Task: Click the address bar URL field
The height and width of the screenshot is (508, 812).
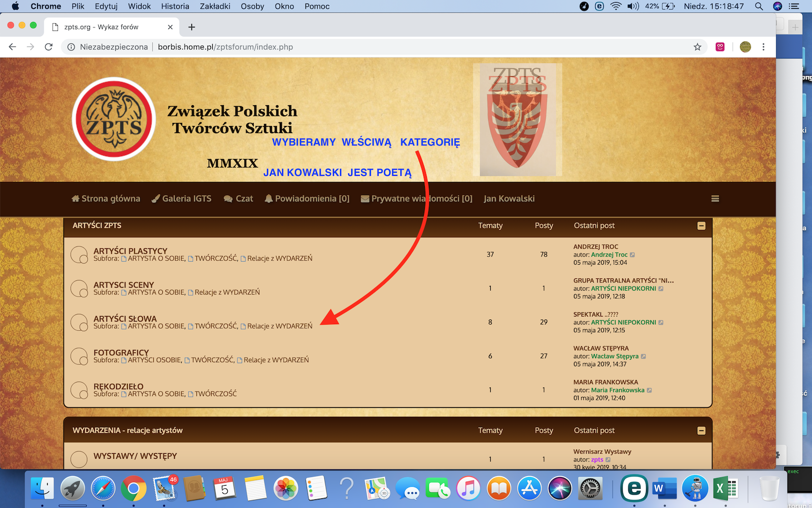Action: [304, 47]
